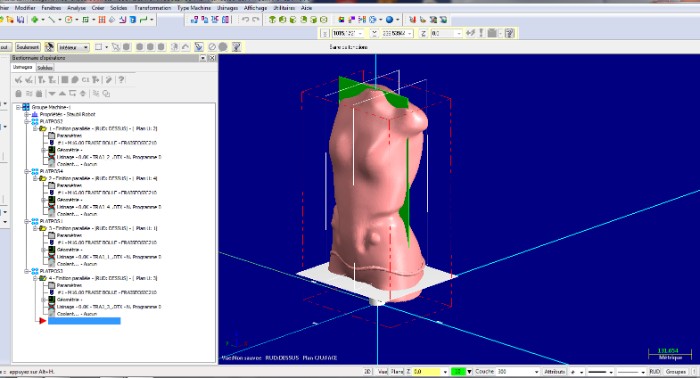Click the green color swatch in status bar
Image resolution: width=700 pixels, height=378 pixels.
(458, 372)
